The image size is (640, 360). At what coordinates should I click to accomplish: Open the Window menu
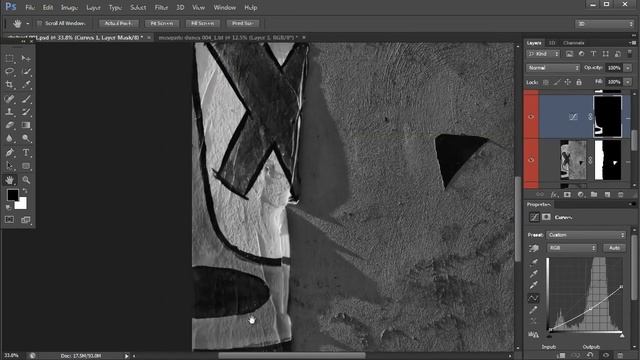click(x=224, y=7)
